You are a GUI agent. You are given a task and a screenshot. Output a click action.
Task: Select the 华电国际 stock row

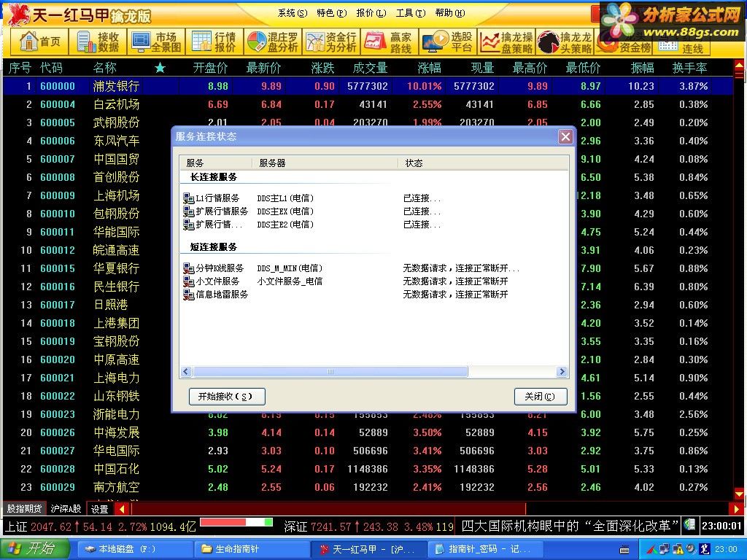[x=368, y=451]
